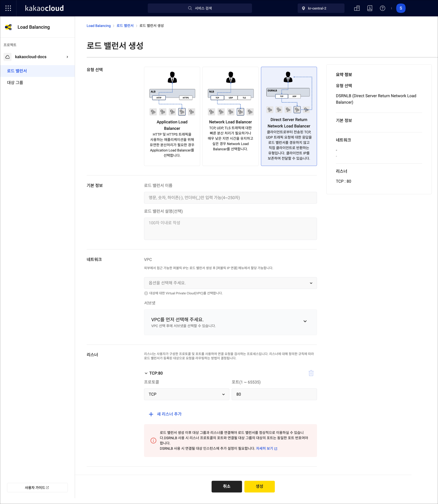Click the NLB diagram illustration
Image resolution: width=438 pixels, height=504 pixels.
click(x=231, y=93)
